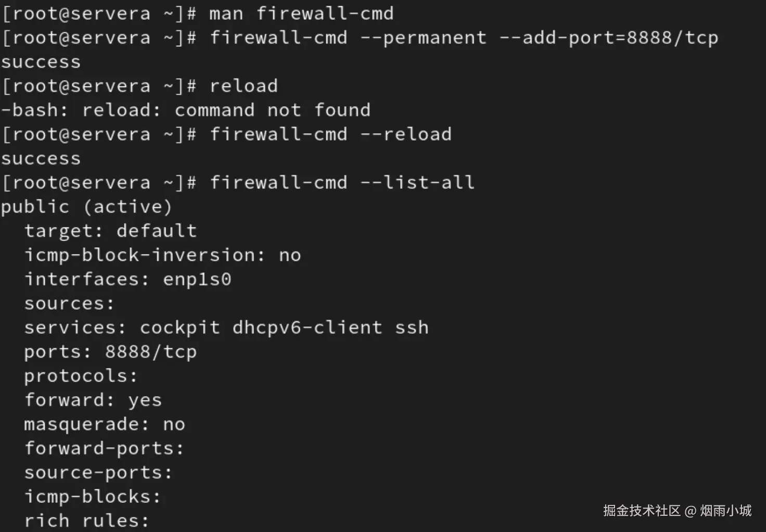Click the second 'success' output line
The width and height of the screenshot is (766, 532).
coord(41,159)
